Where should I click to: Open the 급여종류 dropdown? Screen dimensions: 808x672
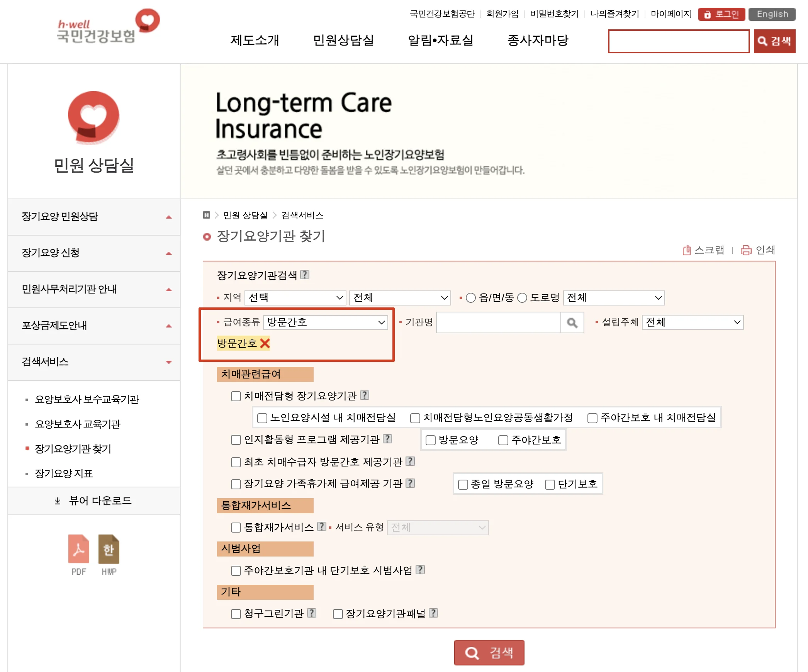(x=326, y=322)
